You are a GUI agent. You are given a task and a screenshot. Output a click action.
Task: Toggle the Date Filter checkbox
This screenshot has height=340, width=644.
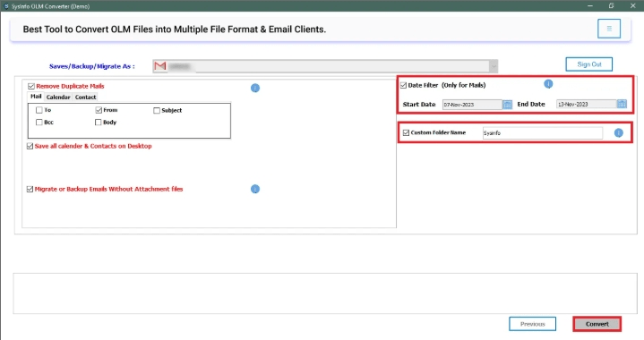coord(403,85)
